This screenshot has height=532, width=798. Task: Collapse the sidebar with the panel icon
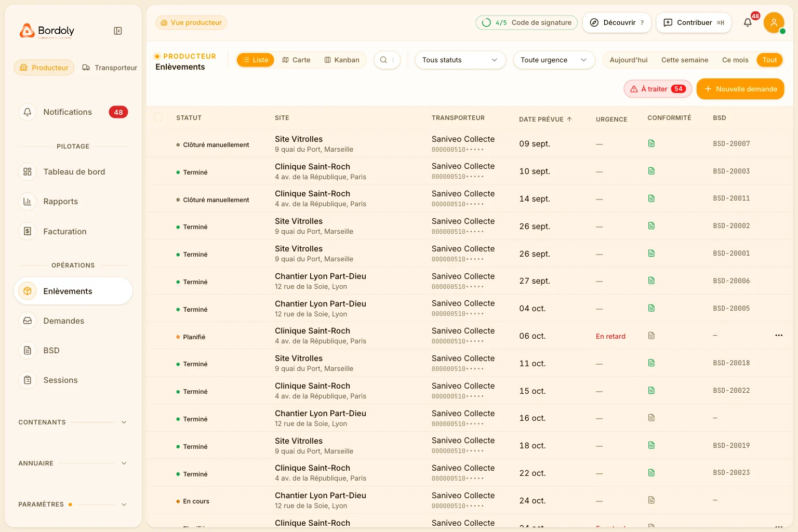[118, 31]
